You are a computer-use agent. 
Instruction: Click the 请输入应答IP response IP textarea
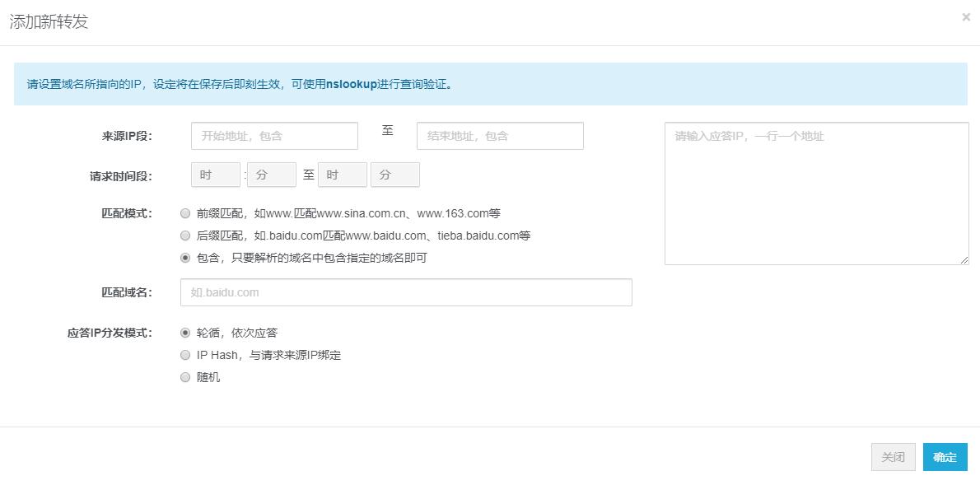click(x=815, y=194)
